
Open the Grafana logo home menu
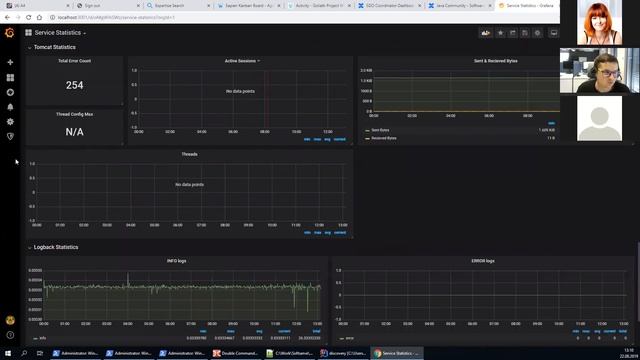point(10,33)
